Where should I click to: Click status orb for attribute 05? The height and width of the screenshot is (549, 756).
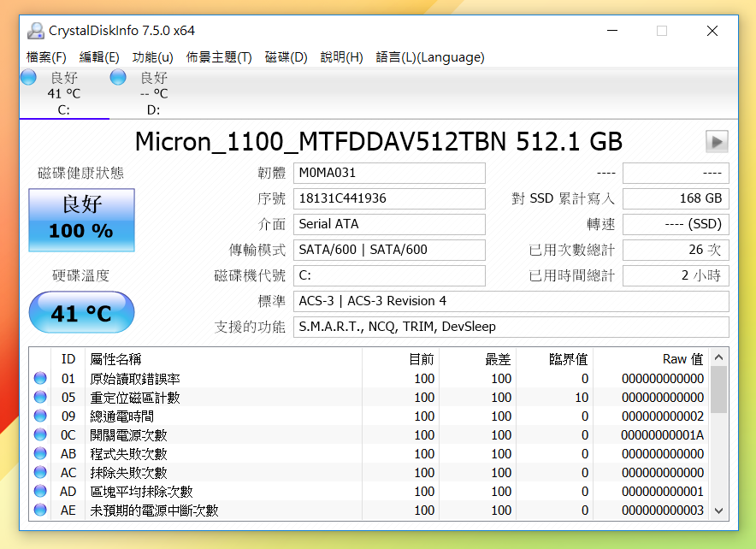pyautogui.click(x=40, y=397)
